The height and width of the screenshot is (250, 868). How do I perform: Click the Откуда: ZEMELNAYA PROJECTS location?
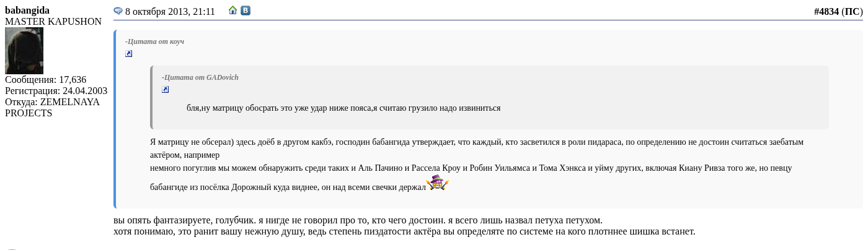click(52, 108)
